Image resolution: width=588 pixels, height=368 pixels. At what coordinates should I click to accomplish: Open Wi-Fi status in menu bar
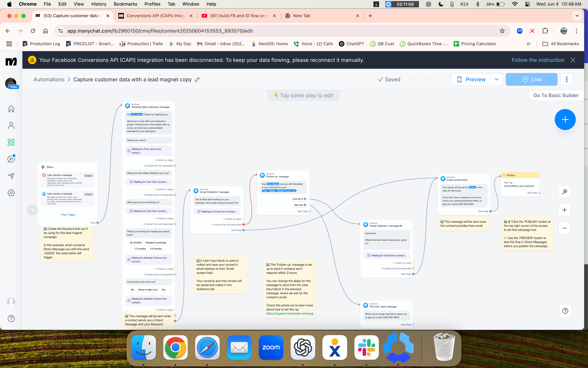pyautogui.click(x=514, y=4)
